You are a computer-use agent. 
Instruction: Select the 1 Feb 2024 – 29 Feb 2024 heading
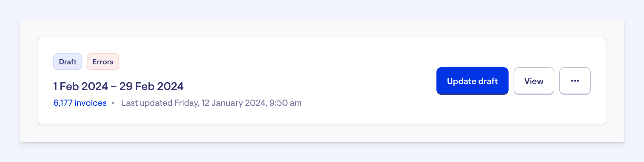[118, 86]
